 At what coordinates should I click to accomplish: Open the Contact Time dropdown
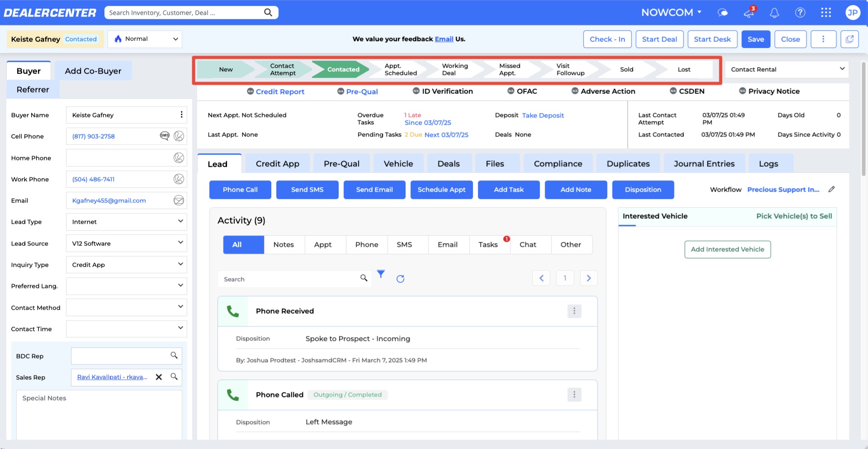[127, 329]
